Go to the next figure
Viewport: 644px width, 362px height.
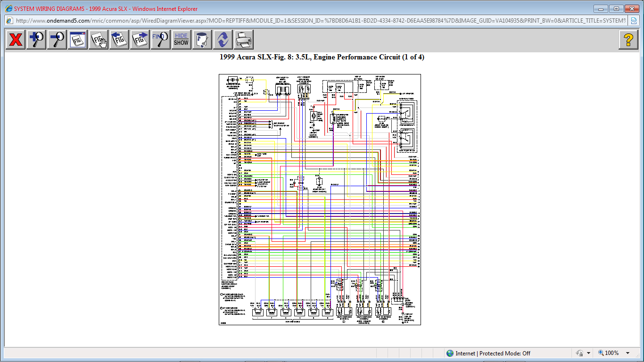140,40
